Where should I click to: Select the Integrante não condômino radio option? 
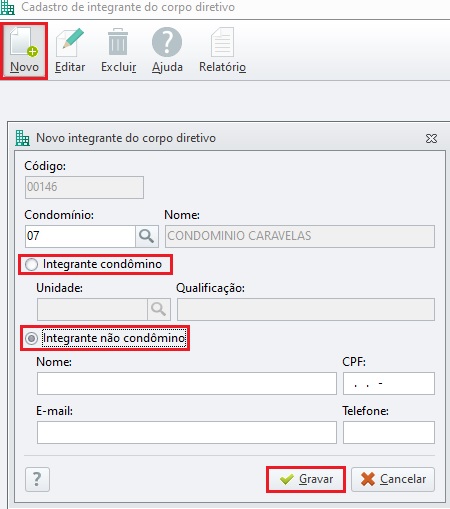click(31, 339)
